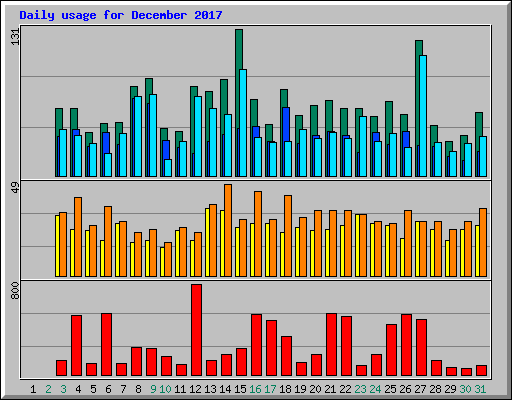Click day label 8 on the x-axis

click(138, 389)
